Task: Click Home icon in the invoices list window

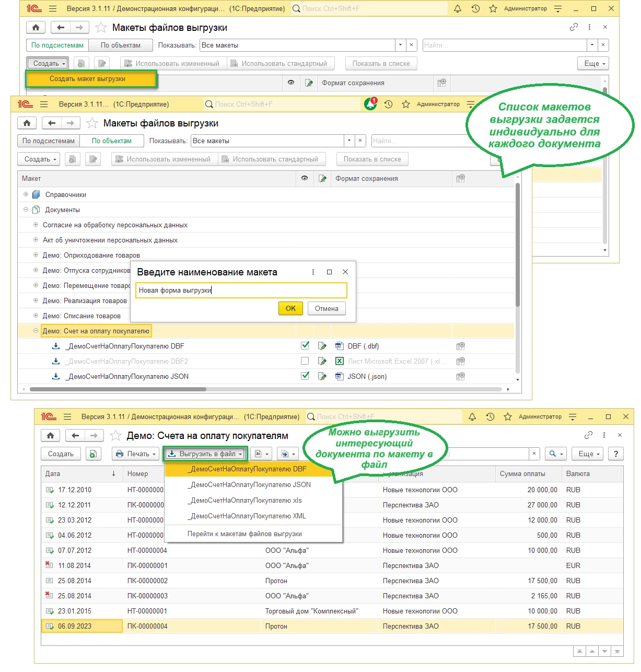Action: [x=50, y=436]
